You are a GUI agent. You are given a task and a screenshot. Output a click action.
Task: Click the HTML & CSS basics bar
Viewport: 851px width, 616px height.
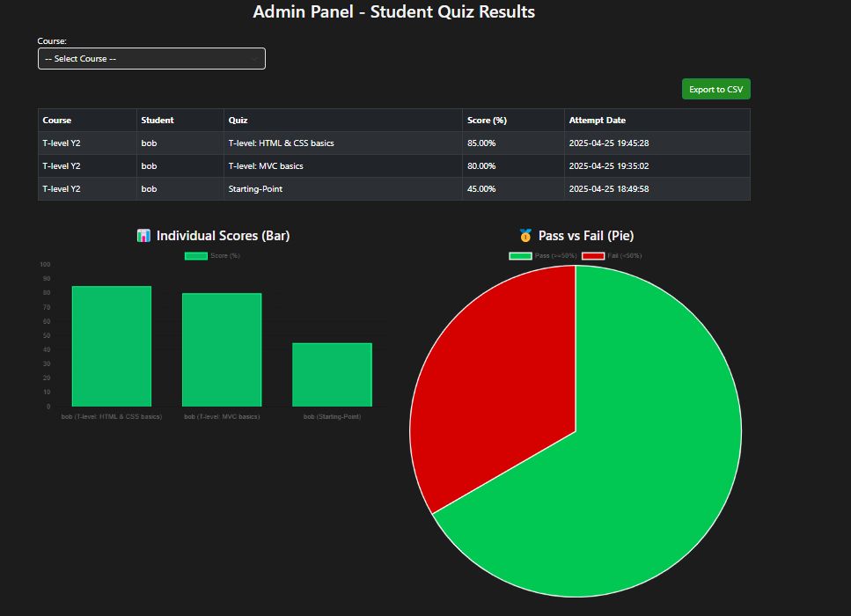tap(112, 346)
